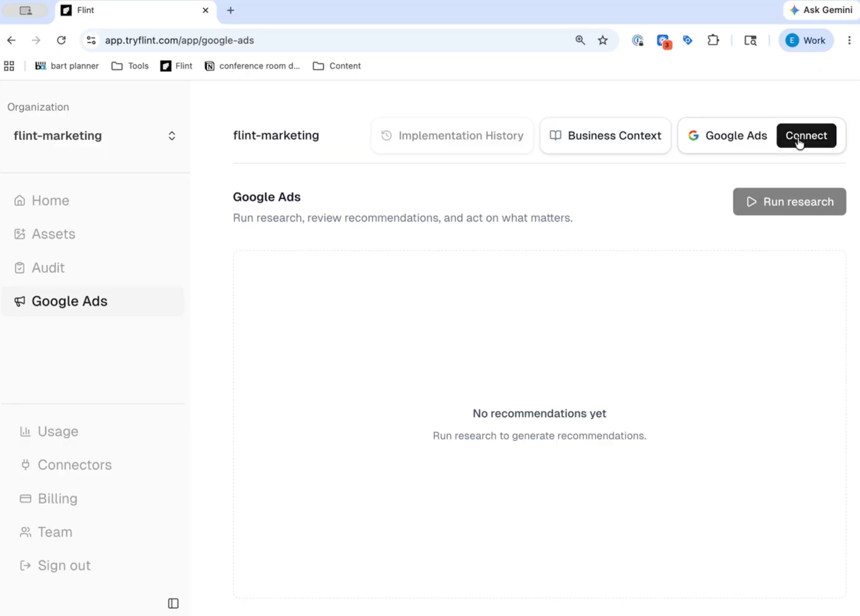
Task: Connect the Google Ads account
Action: [806, 135]
